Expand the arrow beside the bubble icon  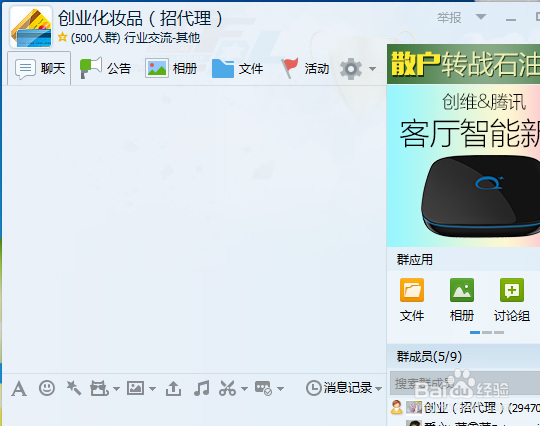tap(280, 389)
